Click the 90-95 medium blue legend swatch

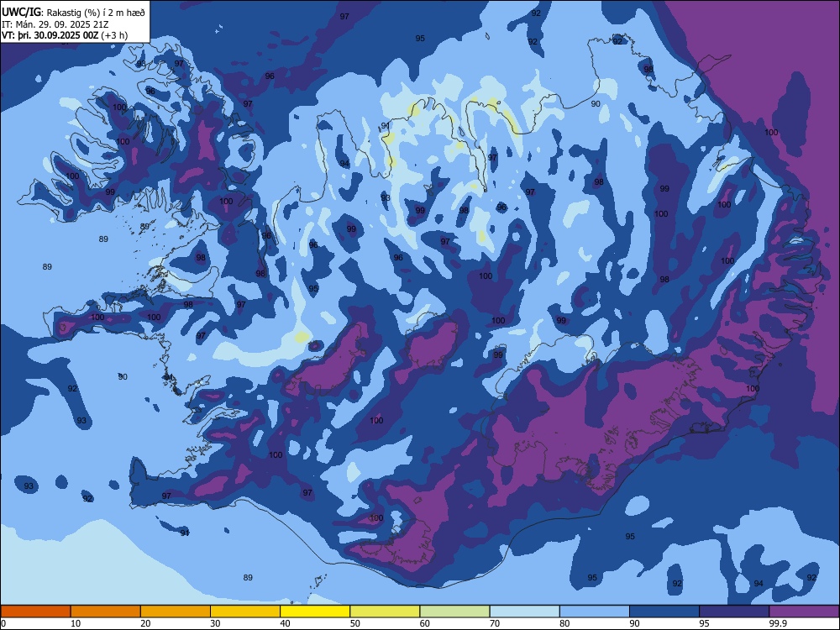664,612
